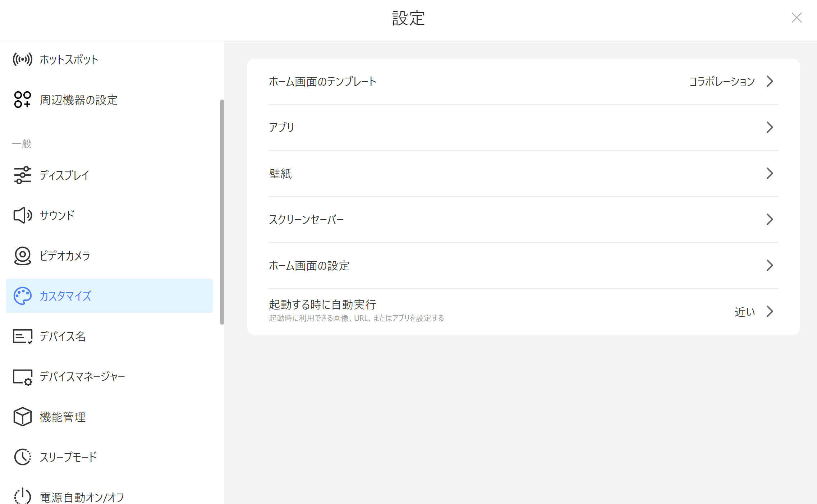The width and height of the screenshot is (817, 504).
Task: Click the hotspot broadcast icon
Action: tap(22, 59)
